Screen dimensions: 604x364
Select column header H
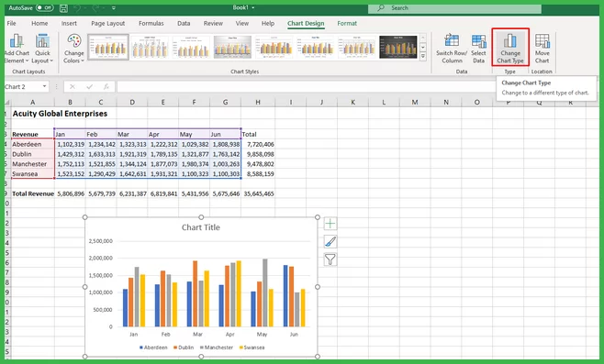pos(258,103)
